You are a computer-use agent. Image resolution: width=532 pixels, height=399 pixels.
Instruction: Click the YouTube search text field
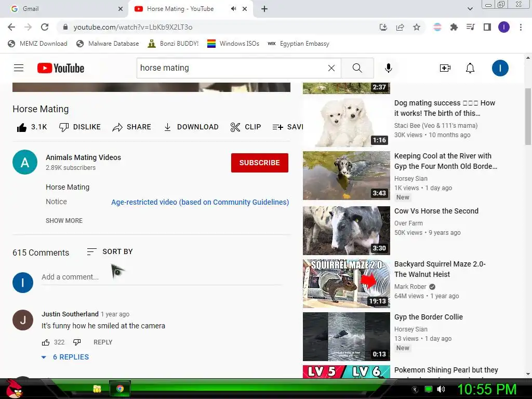(x=232, y=68)
